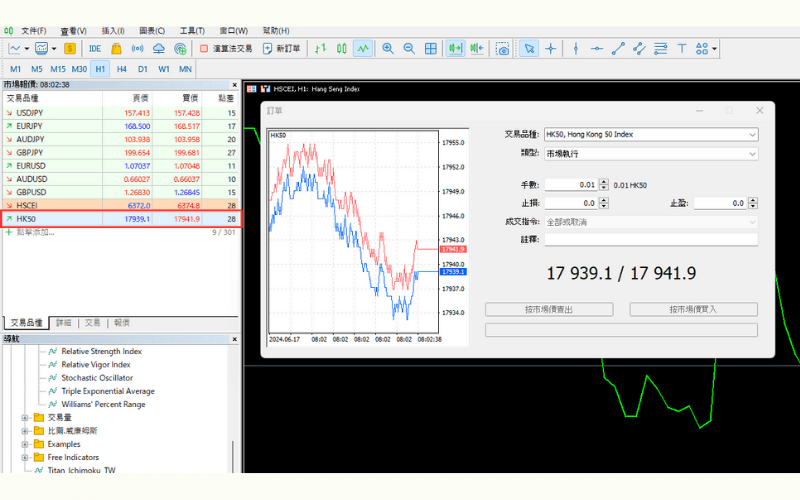Toggle chart auto-scroll button
The width and height of the screenshot is (800, 500).
[x=455, y=48]
